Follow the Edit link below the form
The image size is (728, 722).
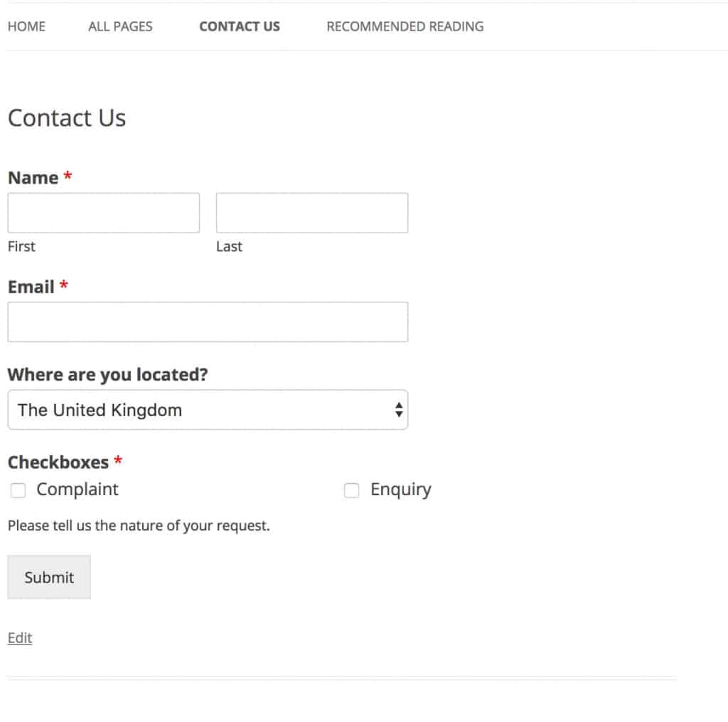(x=20, y=638)
